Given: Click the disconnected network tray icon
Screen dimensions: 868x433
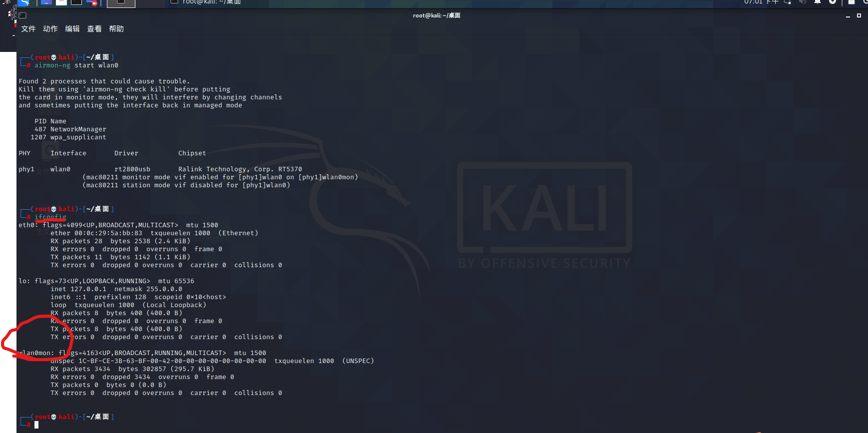Looking at the screenshot, I should coord(788,2).
